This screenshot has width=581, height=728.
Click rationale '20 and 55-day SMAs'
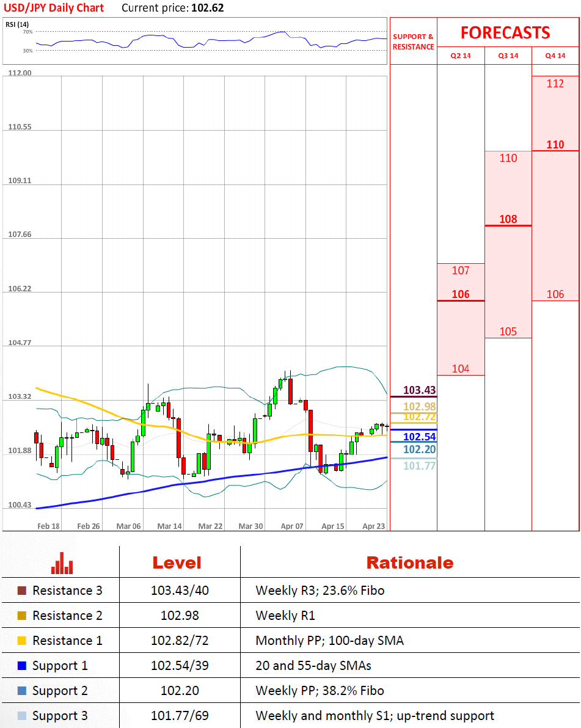pos(313,666)
